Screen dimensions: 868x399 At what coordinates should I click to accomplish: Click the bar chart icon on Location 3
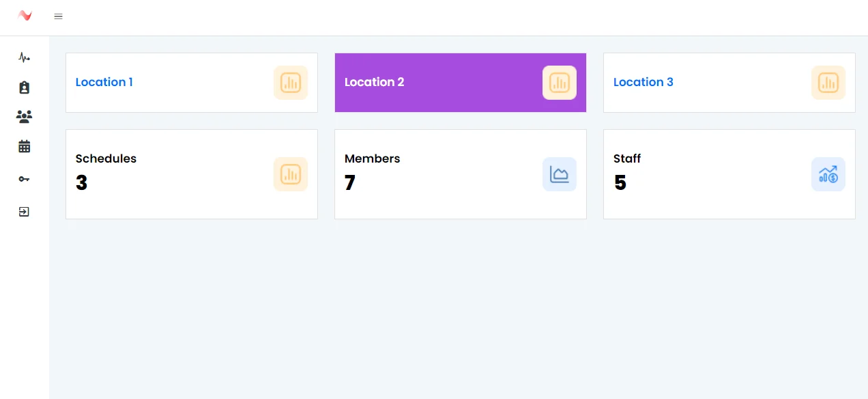(x=828, y=83)
